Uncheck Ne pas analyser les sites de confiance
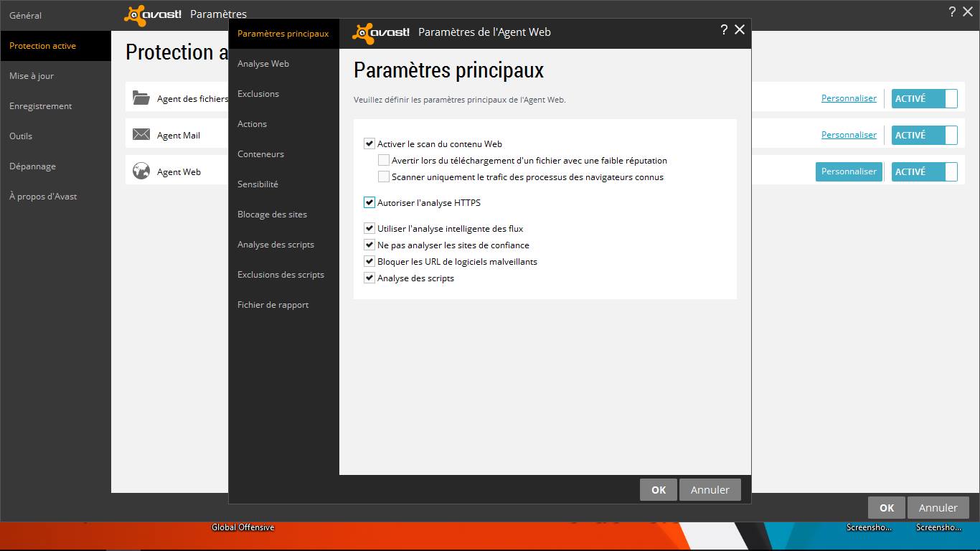Screen dimensions: 980x551 (369, 245)
